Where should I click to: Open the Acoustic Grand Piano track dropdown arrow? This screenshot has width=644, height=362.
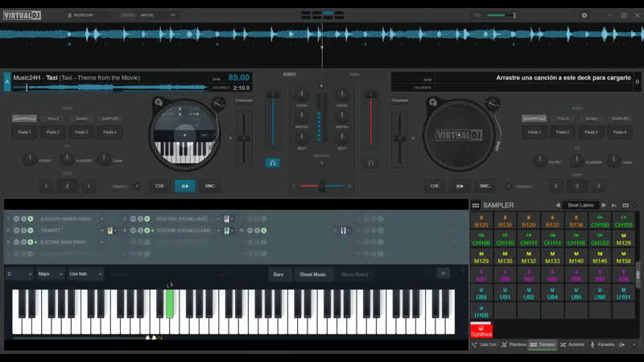tap(102, 219)
